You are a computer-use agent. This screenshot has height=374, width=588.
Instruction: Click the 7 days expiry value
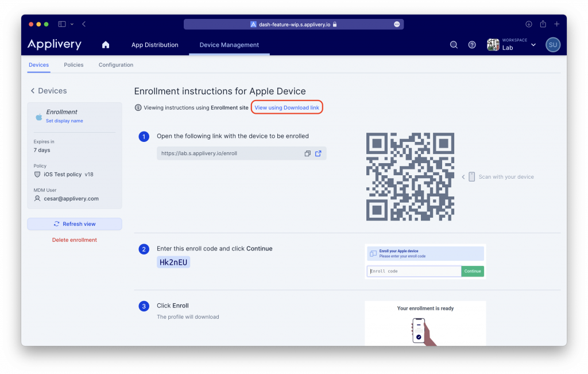[x=42, y=150]
